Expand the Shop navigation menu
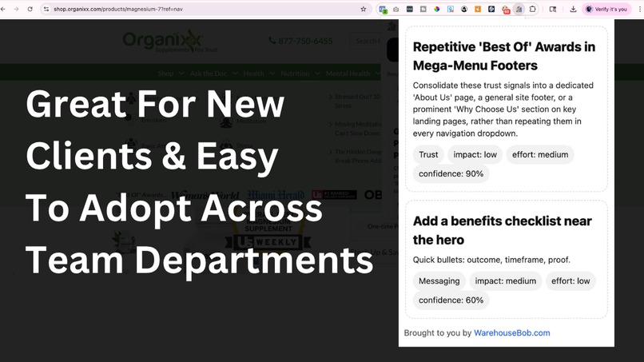This screenshot has height=362, width=644. pos(171,74)
